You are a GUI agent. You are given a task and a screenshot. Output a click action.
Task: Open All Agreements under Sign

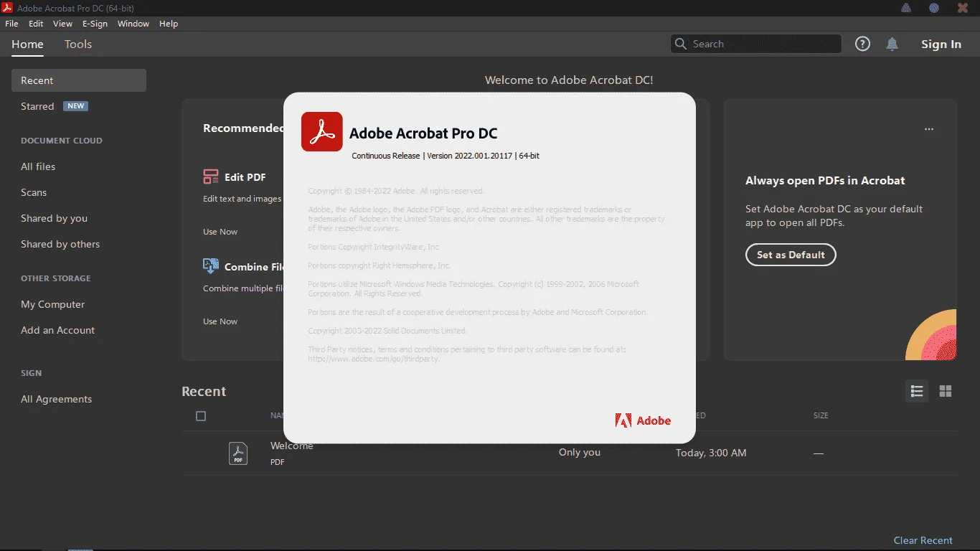[56, 399]
